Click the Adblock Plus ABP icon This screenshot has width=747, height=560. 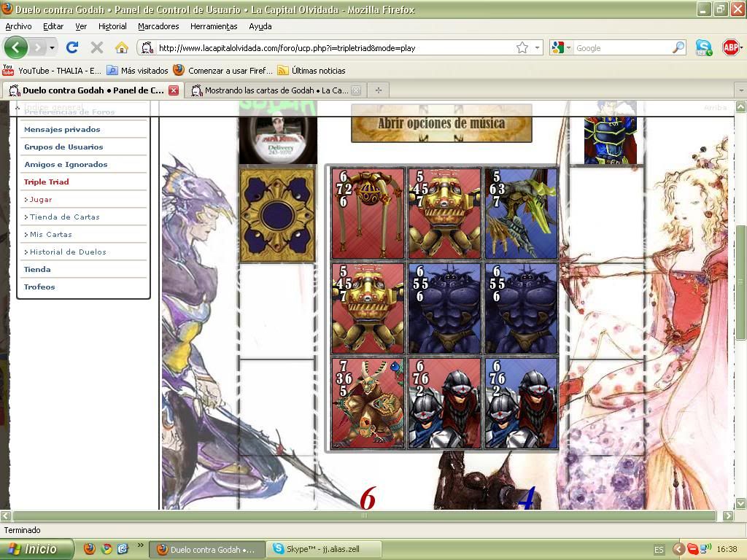pyautogui.click(x=730, y=47)
